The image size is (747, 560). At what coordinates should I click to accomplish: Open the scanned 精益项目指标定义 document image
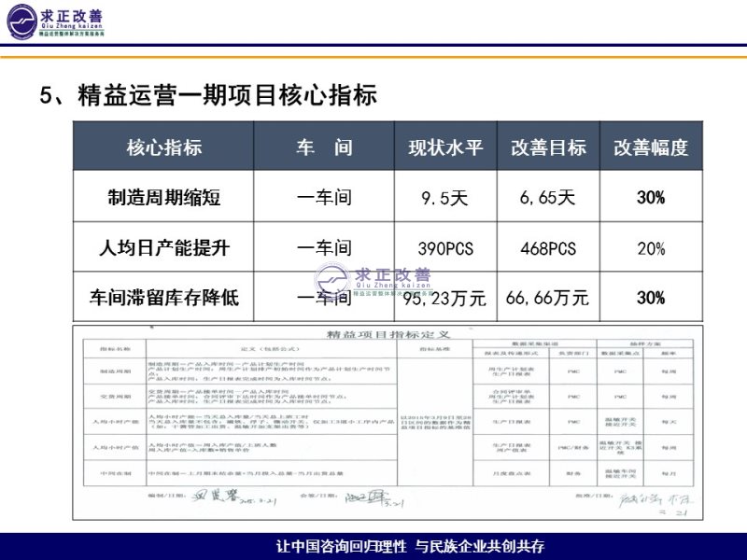(388, 422)
